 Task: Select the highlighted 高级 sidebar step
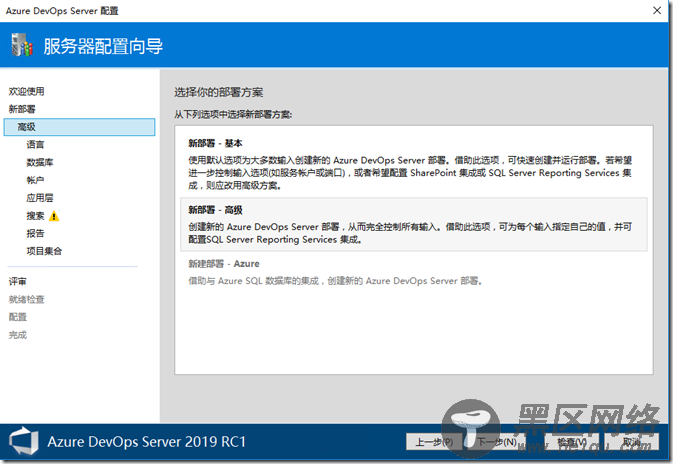coord(79,127)
